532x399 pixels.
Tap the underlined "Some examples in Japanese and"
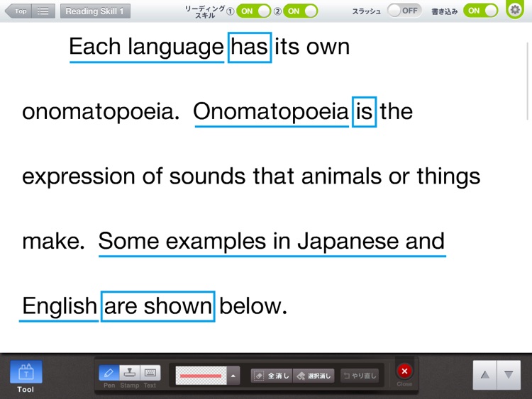tap(272, 243)
